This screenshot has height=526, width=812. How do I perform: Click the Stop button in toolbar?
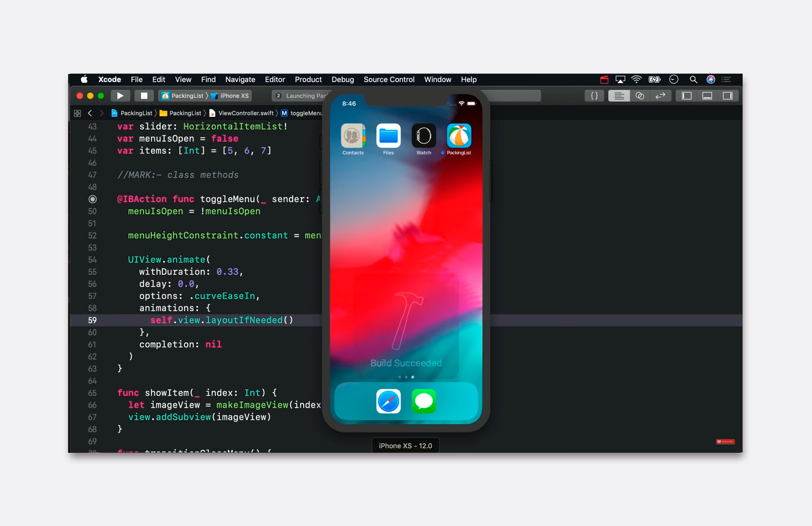click(144, 96)
